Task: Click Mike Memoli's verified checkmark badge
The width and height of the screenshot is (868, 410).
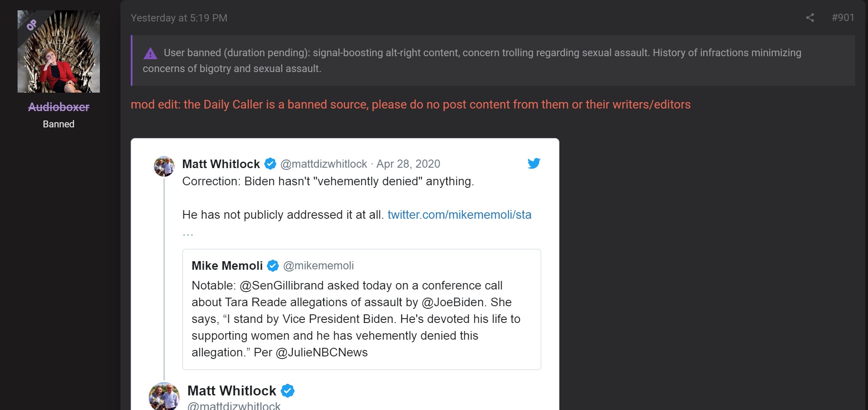Action: click(x=273, y=265)
